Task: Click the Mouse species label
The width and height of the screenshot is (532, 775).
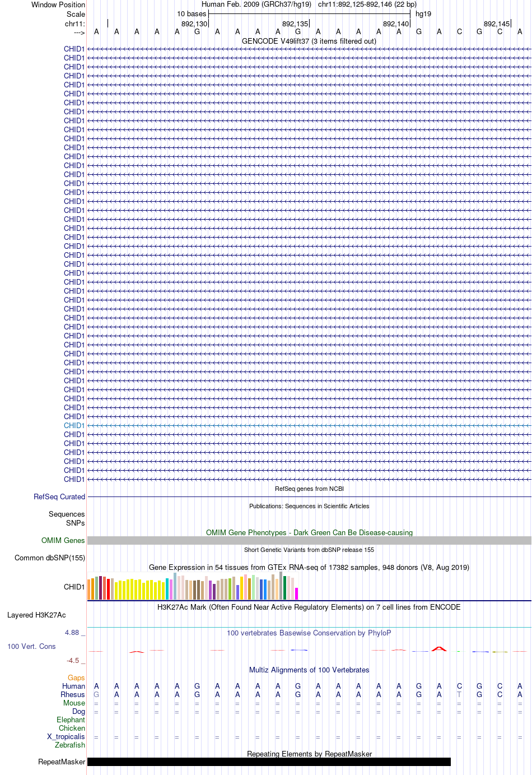Action: click(74, 703)
